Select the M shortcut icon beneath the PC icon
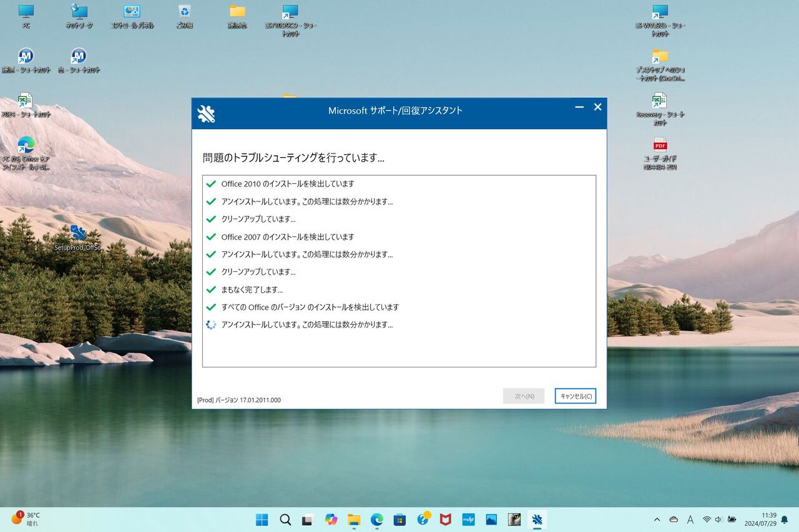This screenshot has height=532, width=799. [26, 61]
